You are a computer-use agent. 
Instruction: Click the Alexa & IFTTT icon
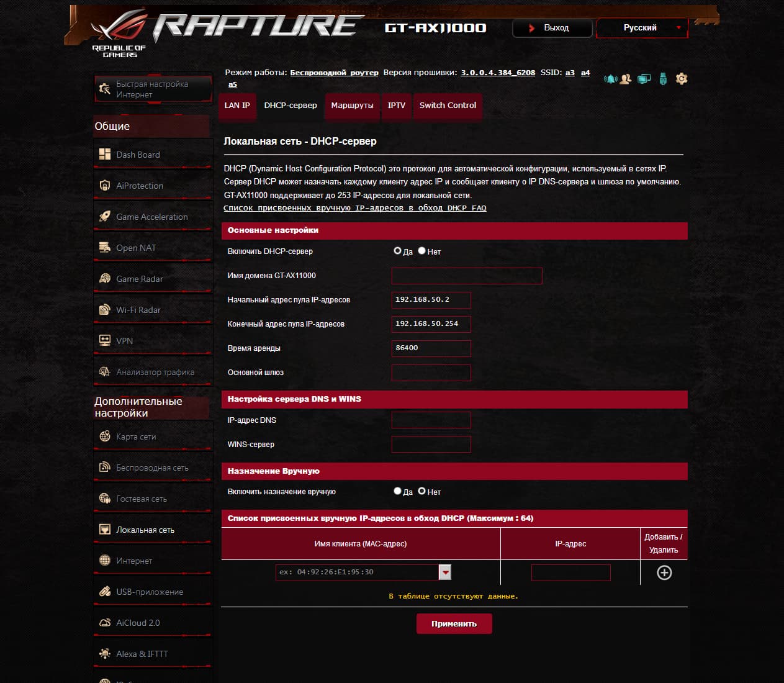105,654
